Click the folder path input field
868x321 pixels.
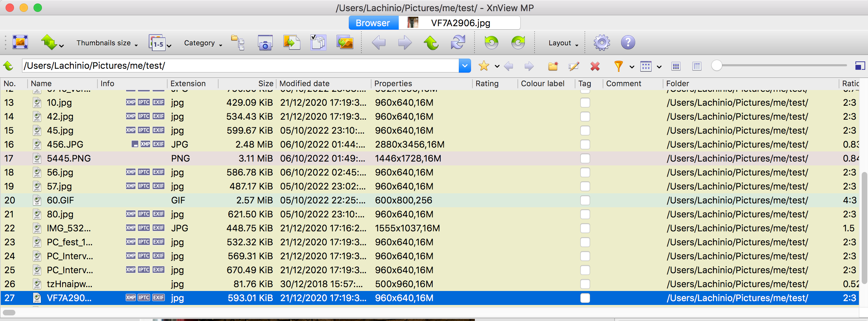point(241,66)
